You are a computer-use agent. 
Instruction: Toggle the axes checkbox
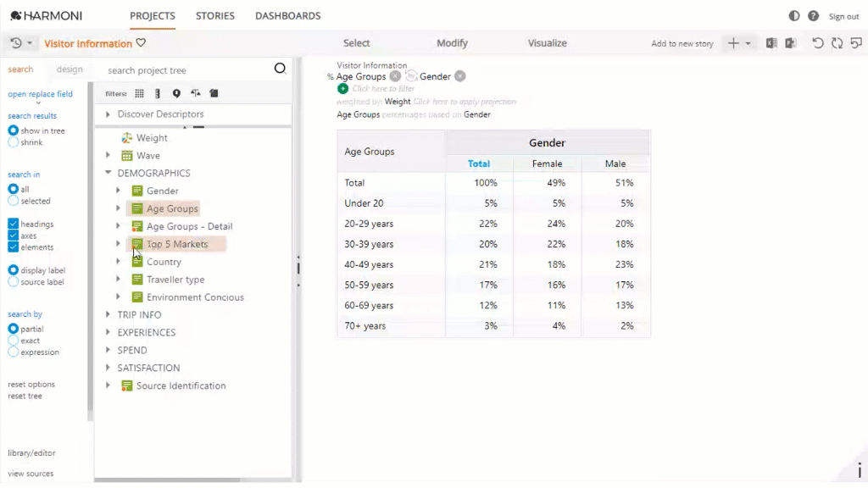click(x=14, y=236)
